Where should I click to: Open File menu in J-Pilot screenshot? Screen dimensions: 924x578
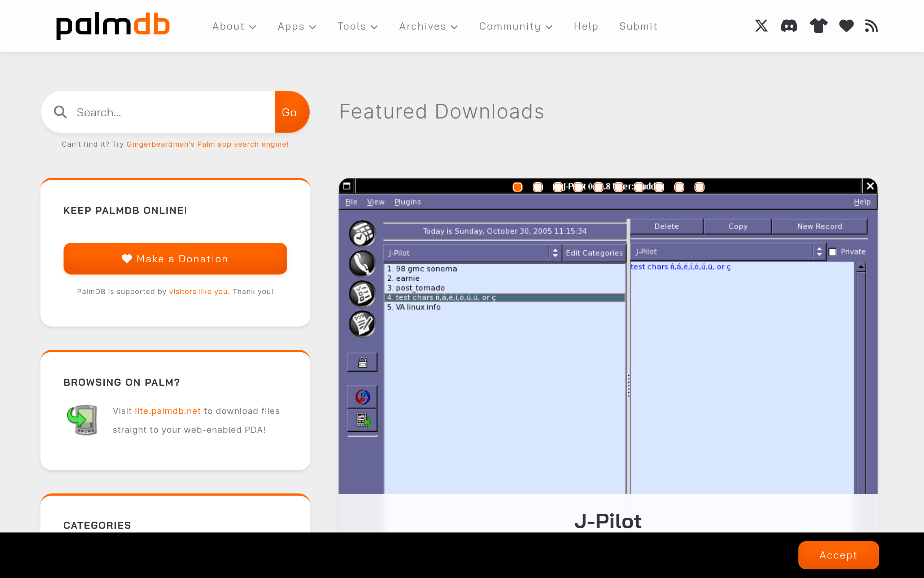351,202
